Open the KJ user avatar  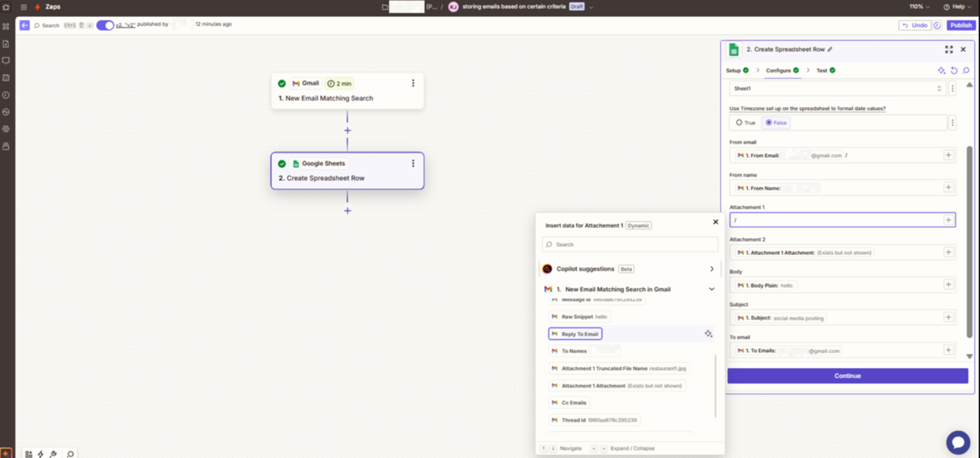pos(453,7)
